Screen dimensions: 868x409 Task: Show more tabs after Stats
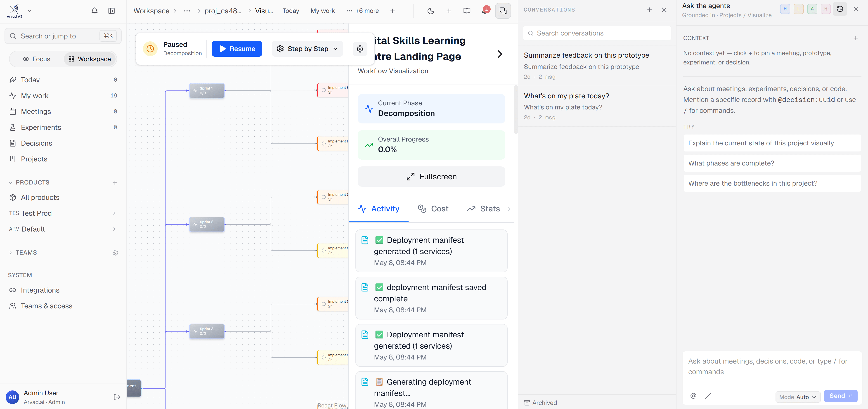point(509,209)
